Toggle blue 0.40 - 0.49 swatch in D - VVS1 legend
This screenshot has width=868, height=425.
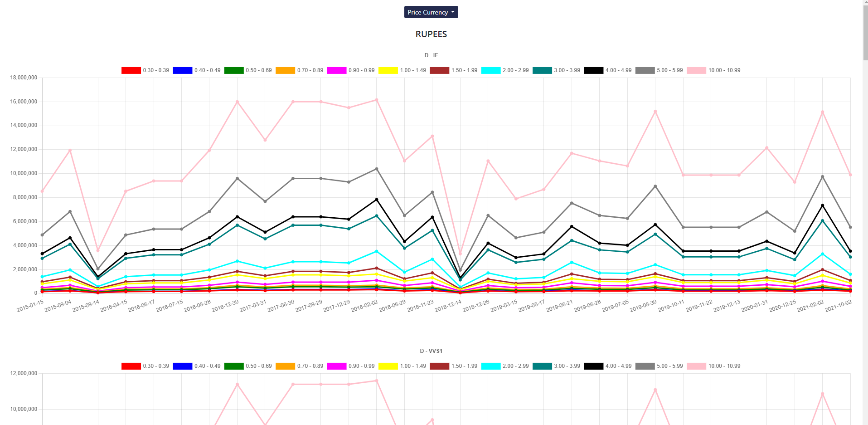[183, 366]
